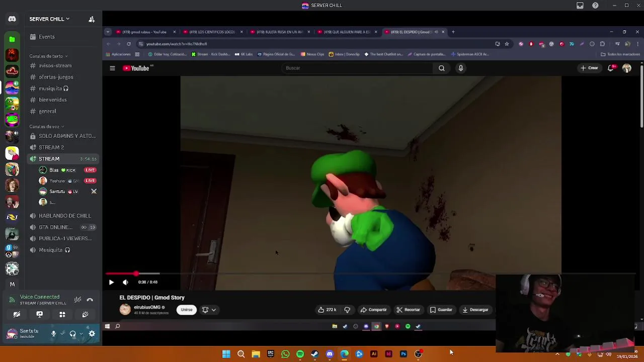Reload the YouTube page in browser
Screen dimensions: 644x362
coord(129,44)
